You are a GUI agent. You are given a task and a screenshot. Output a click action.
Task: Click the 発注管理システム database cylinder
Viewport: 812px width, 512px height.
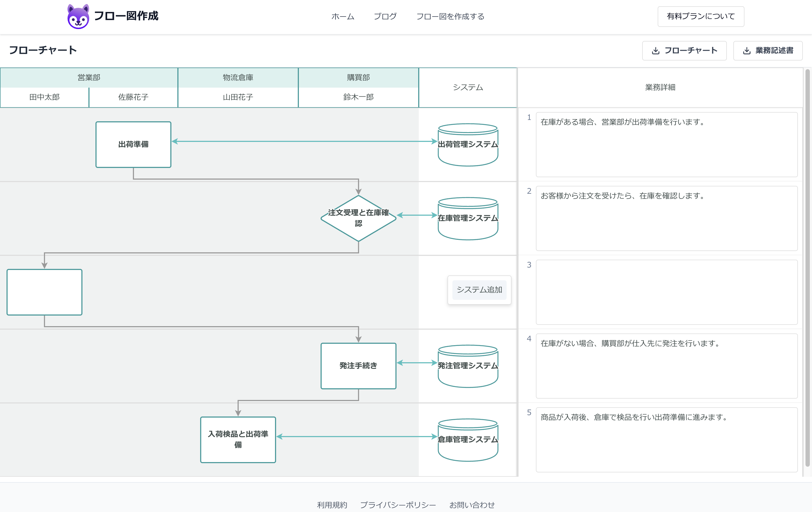coord(468,366)
